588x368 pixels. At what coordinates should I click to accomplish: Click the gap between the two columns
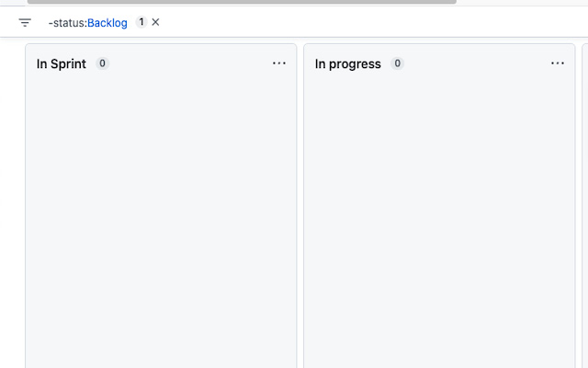coord(300,206)
